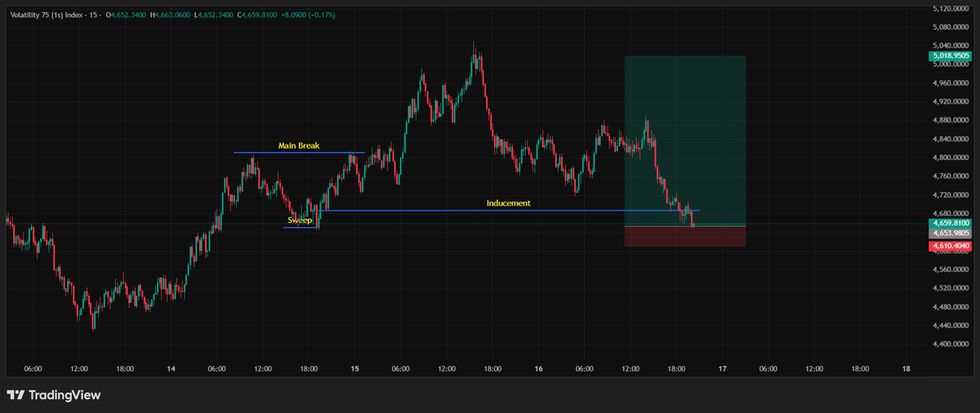
Task: Click the 4,880.0000 price axis label
Action: click(951, 121)
